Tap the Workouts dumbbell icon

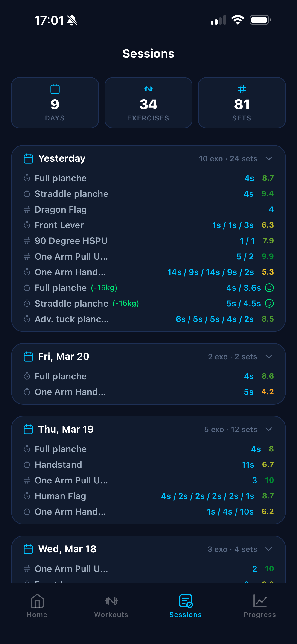[x=111, y=601]
